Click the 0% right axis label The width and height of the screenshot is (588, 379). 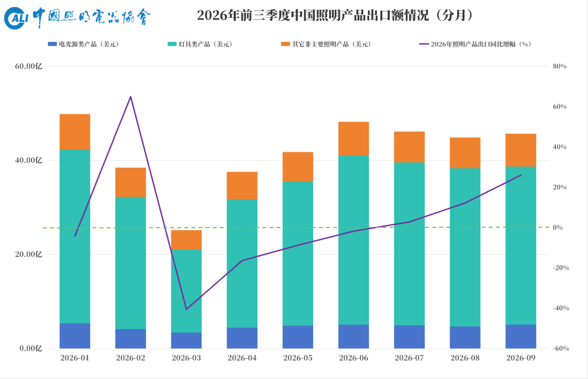pyautogui.click(x=558, y=228)
